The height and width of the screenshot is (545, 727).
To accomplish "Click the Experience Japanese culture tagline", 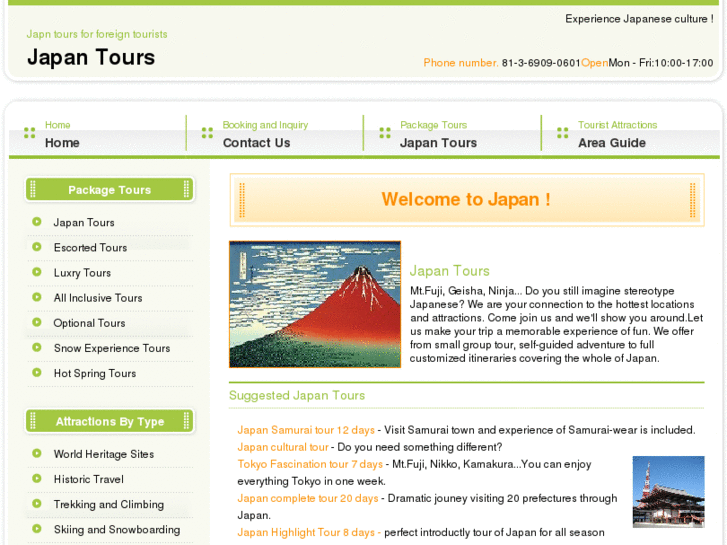I will click(639, 19).
